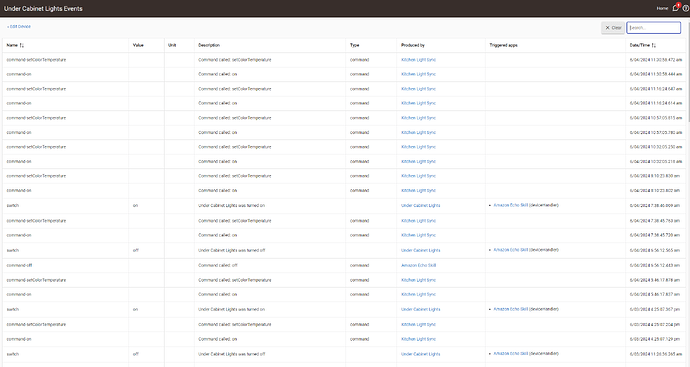Image resolution: width=690 pixels, height=367 pixels.
Task: Open Amazon Echo Skill link in 7:38:46.009 am row
Action: (x=510, y=205)
